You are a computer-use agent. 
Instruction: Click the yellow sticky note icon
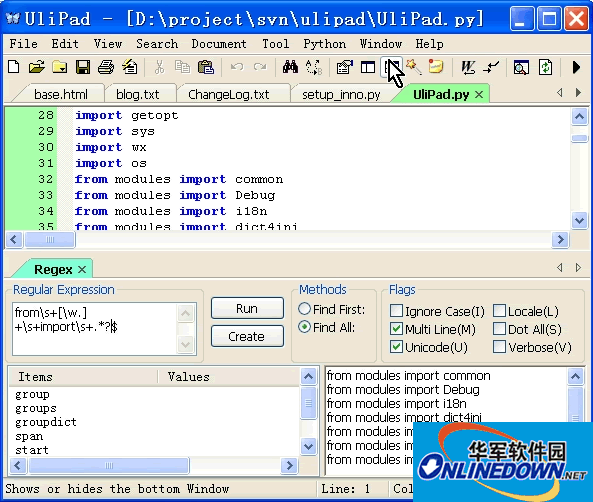click(436, 67)
